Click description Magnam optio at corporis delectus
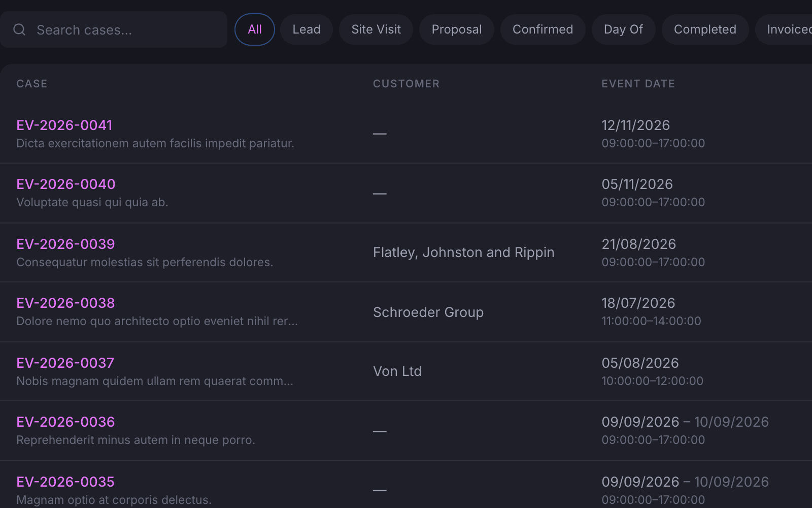This screenshot has height=508, width=812. (x=114, y=500)
